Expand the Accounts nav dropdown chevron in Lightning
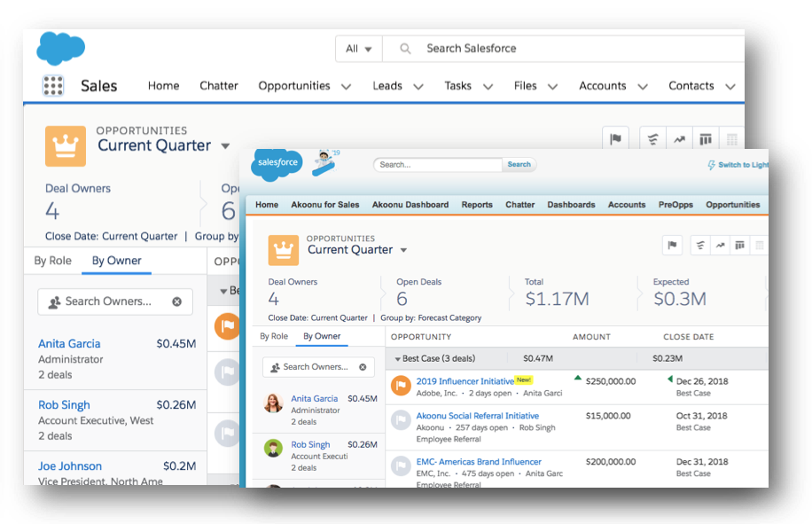 click(x=643, y=87)
